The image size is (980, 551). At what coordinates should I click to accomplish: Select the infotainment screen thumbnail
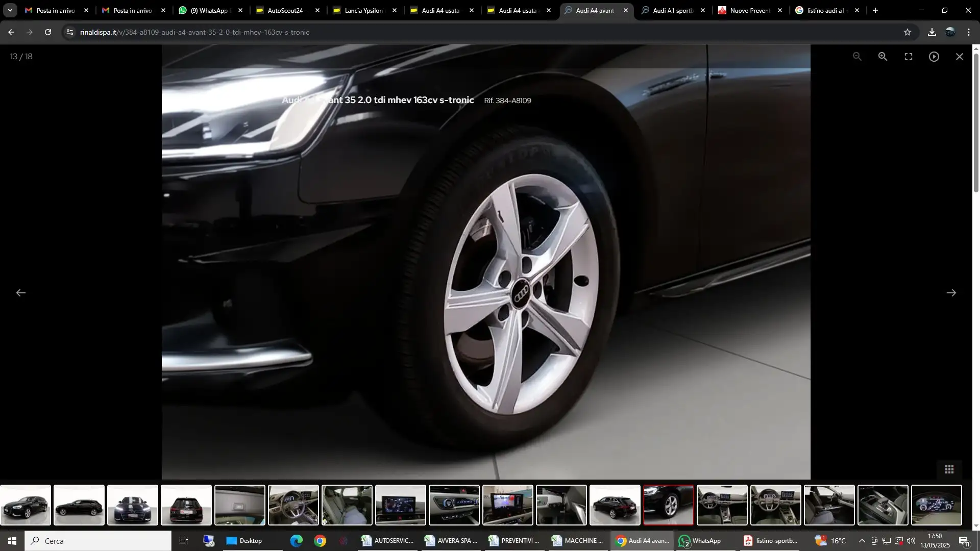401,505
